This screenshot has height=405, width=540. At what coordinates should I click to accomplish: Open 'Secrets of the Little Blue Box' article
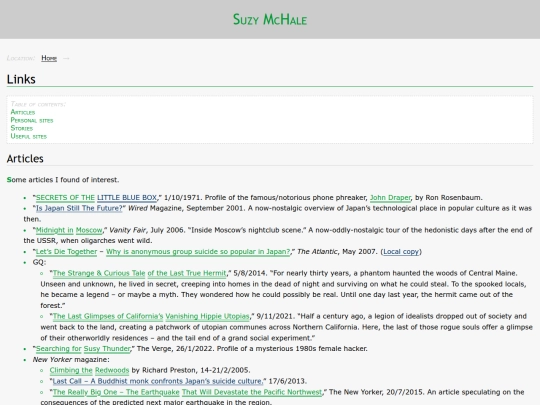pyautogui.click(x=96, y=198)
